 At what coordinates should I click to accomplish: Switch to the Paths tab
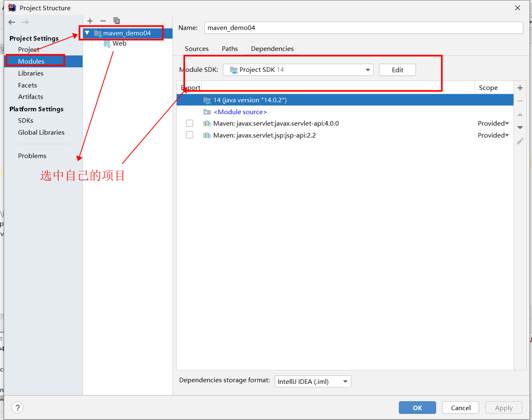[230, 48]
